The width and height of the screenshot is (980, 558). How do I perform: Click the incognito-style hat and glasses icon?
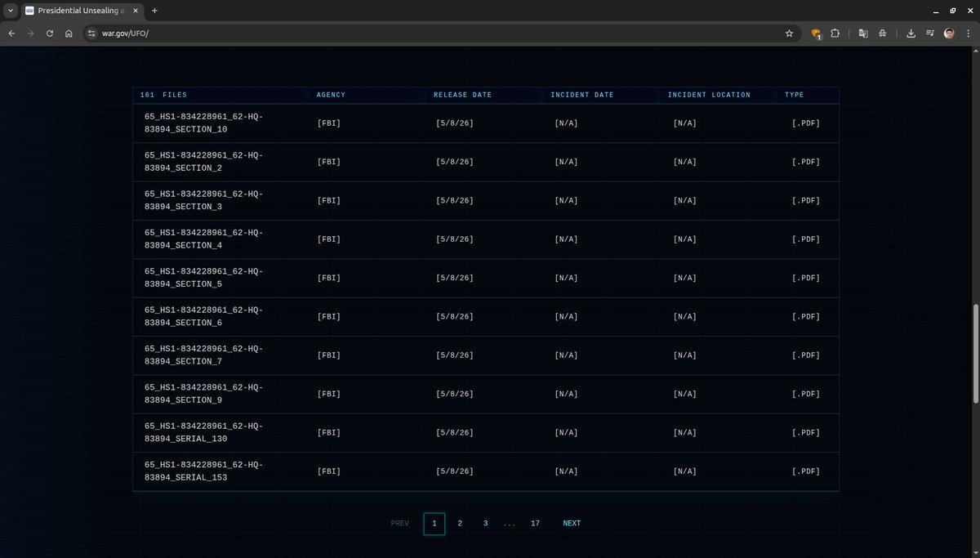[883, 33]
